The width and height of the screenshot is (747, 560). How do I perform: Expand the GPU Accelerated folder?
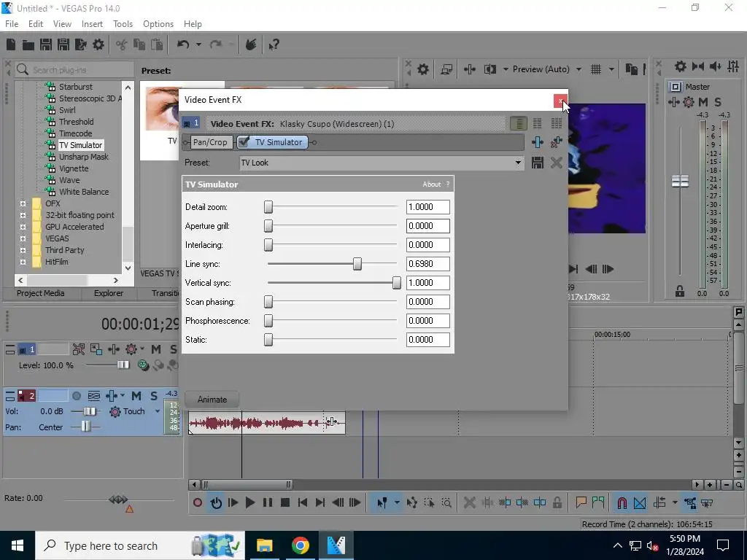[x=23, y=227]
